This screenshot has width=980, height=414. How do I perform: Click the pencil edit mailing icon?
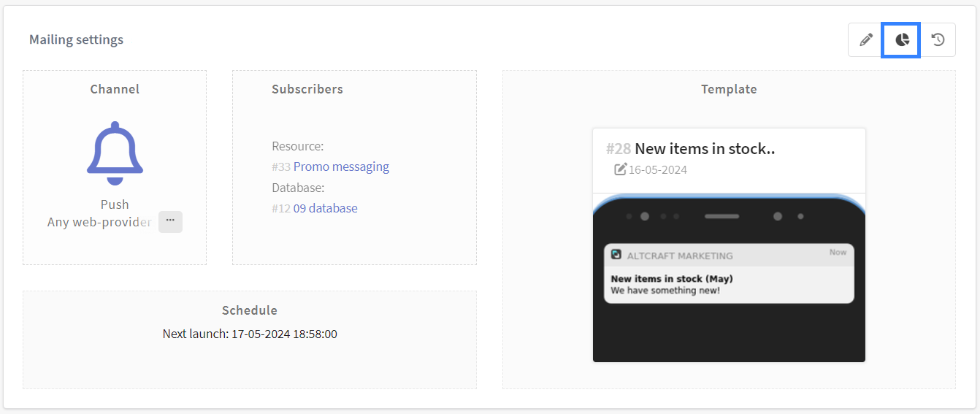[866, 39]
